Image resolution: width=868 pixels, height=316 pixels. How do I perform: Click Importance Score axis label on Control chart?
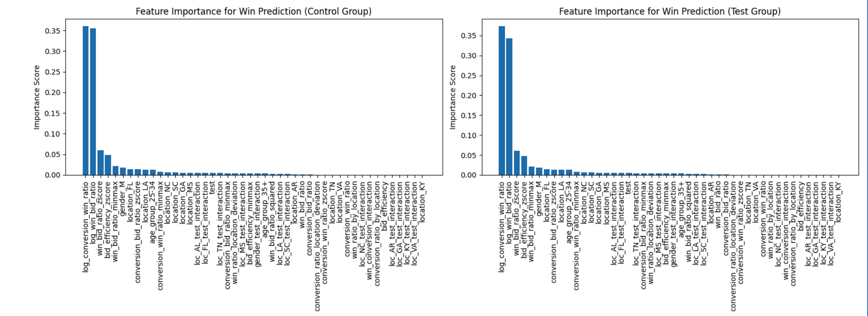(37, 97)
